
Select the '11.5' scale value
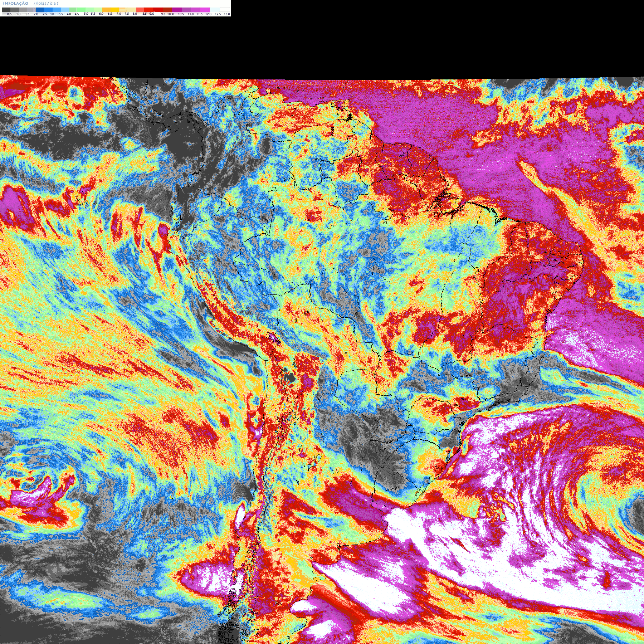(x=199, y=14)
